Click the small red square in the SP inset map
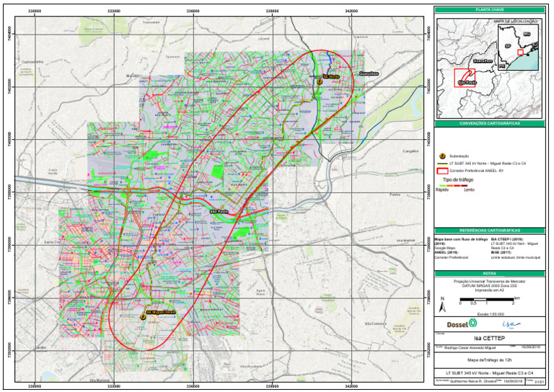 [x=520, y=52]
